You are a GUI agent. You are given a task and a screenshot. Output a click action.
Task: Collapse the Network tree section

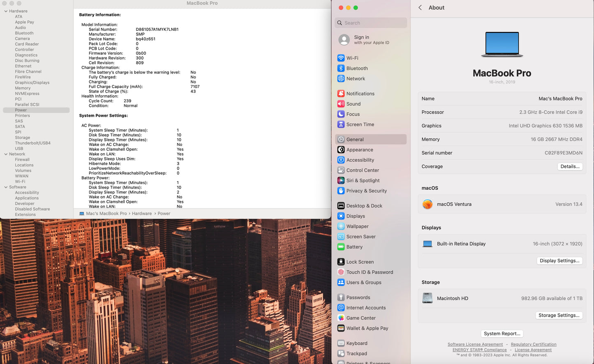point(6,154)
